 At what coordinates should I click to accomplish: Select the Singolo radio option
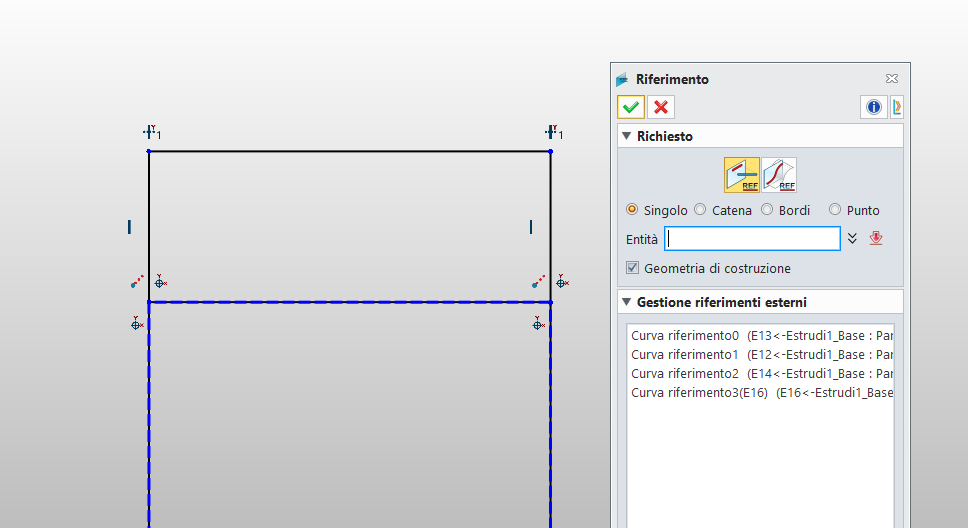click(632, 210)
